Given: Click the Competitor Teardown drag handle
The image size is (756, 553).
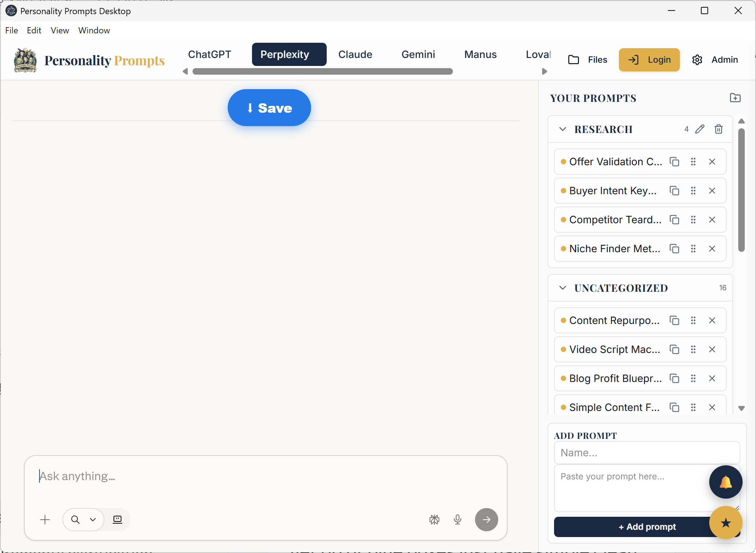Looking at the screenshot, I should [x=693, y=220].
